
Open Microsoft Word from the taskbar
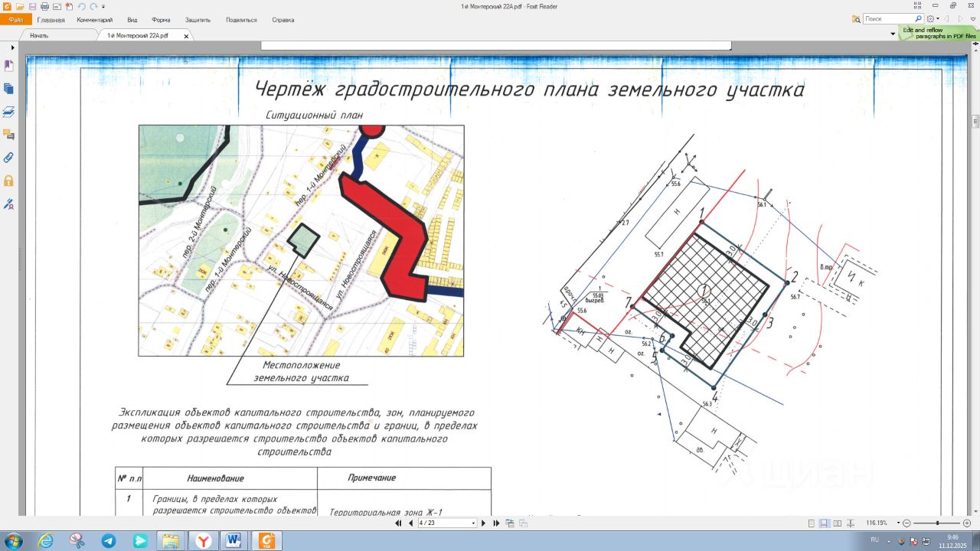[x=234, y=541]
